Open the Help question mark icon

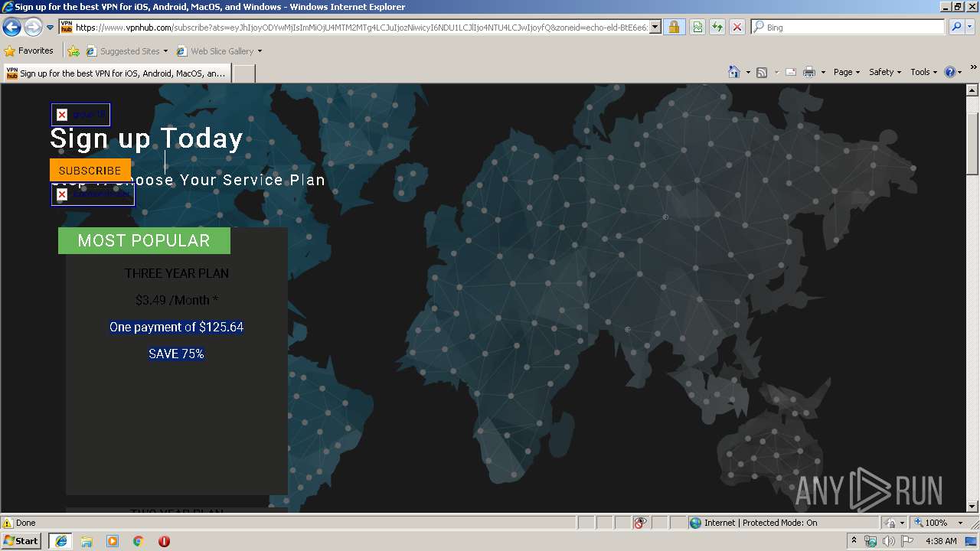pyautogui.click(x=950, y=72)
